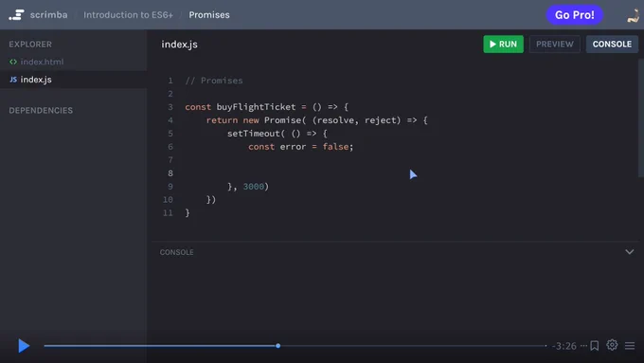The height and width of the screenshot is (363, 644).
Task: Open the scrimba home link
Action: 48,15
